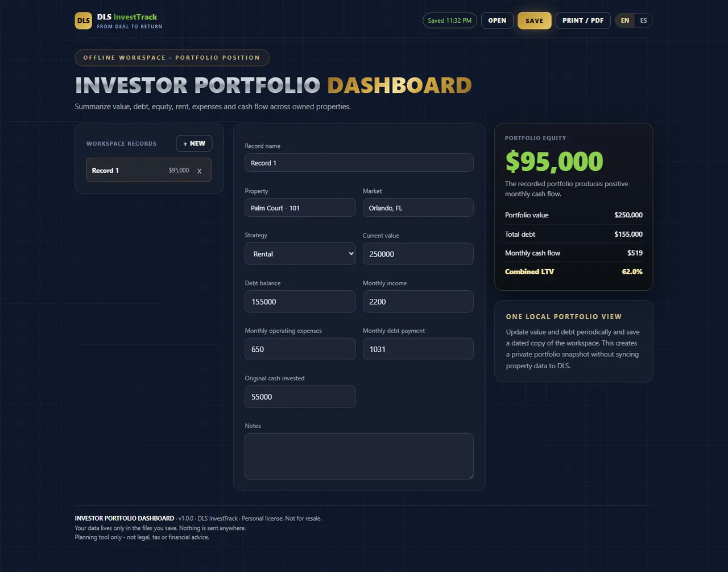Focus the Market field Orlando, FL

418,208
